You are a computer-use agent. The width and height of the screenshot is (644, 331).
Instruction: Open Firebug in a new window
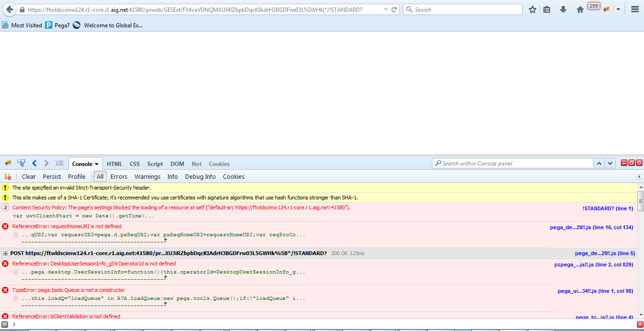click(x=632, y=163)
